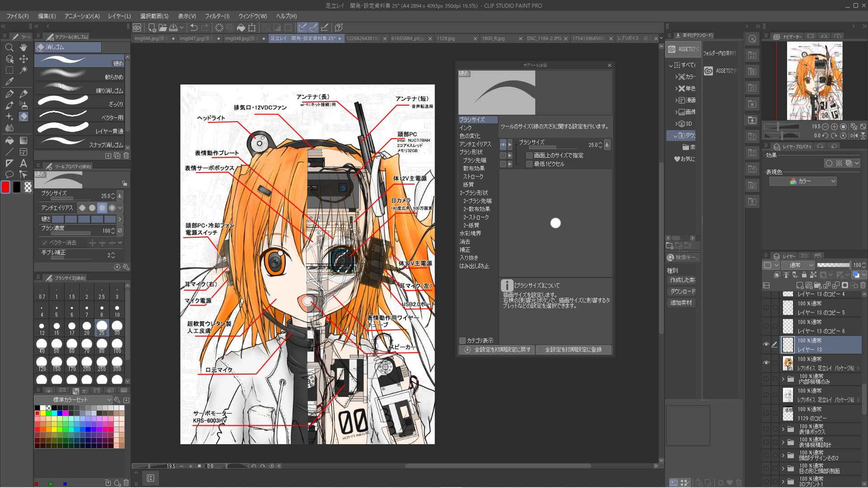868x488 pixels.
Task: Toggle the ベクター消去 checkbox
Action: (44, 243)
